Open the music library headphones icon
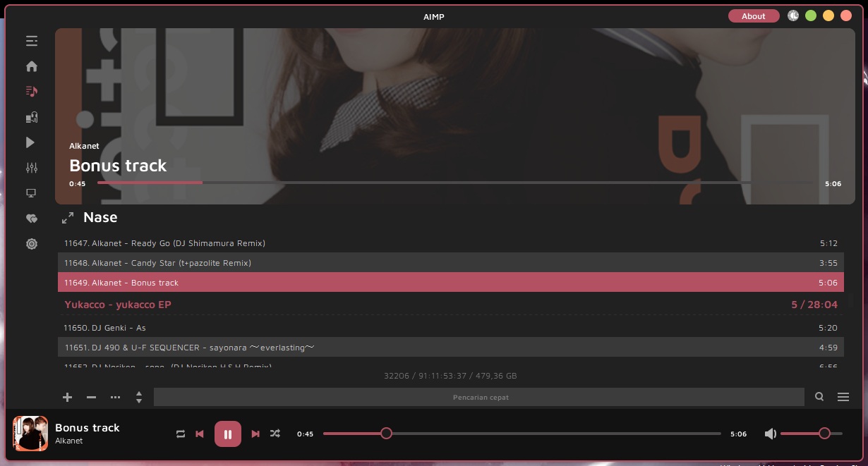Viewport: 868px width, 466px height. point(32,117)
